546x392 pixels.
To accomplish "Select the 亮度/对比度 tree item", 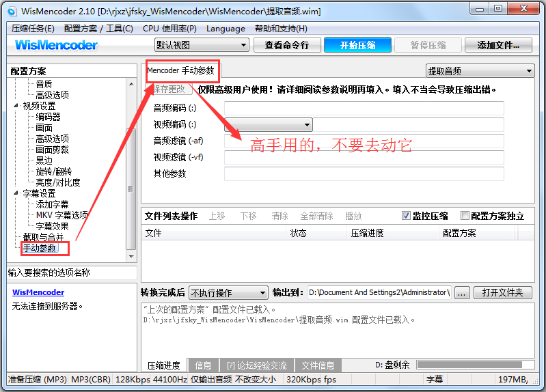I will click(x=58, y=182).
